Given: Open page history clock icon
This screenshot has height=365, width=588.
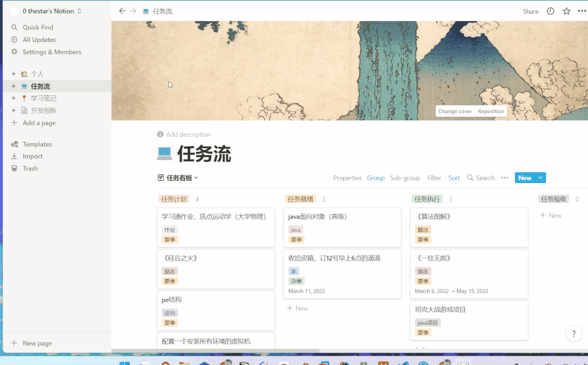Looking at the screenshot, I should tap(550, 11).
